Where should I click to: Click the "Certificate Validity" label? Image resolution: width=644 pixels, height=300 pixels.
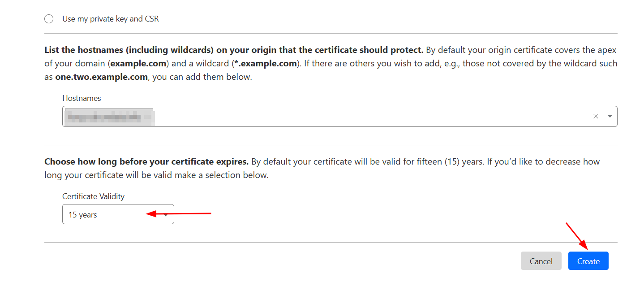[93, 196]
